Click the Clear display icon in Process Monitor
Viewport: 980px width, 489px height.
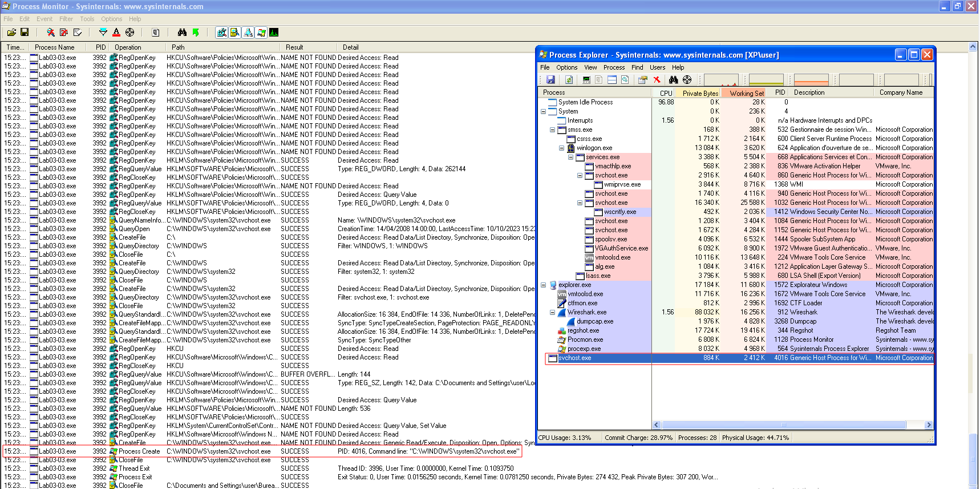tap(78, 33)
